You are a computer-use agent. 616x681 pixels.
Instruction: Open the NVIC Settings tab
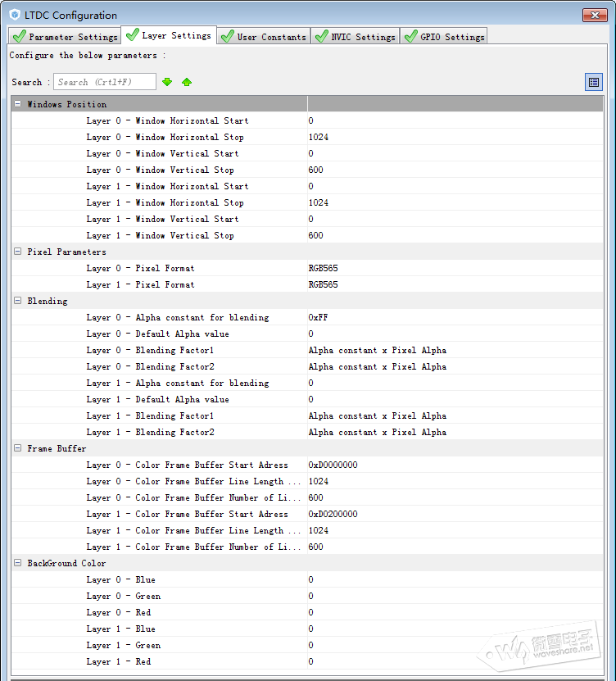356,37
